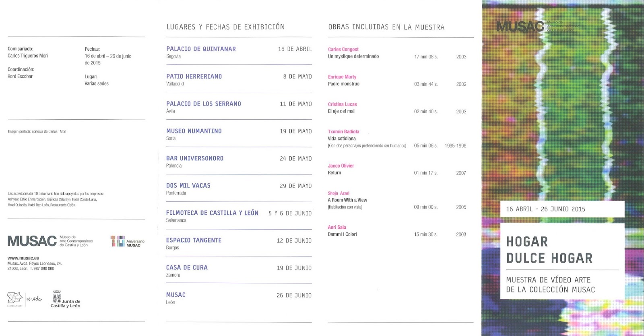The width and height of the screenshot is (644, 336).
Task: Select the Palacio de Quintanar venue heading
Action: tap(201, 49)
